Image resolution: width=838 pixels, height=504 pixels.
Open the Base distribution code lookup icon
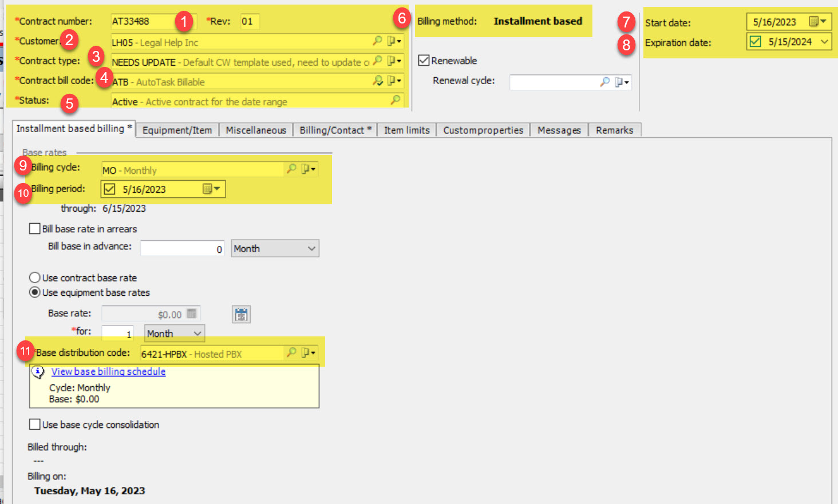tap(291, 352)
